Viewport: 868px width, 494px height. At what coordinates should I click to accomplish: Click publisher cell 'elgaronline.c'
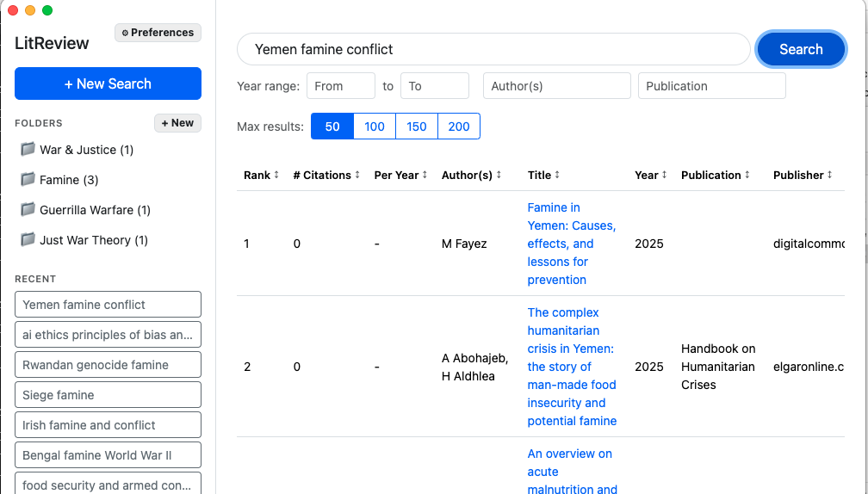pyautogui.click(x=809, y=367)
